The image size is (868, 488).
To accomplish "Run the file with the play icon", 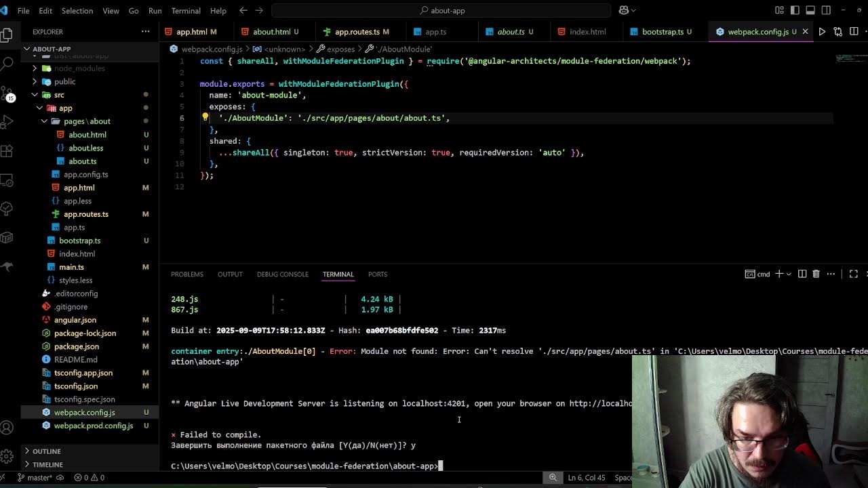I will pyautogui.click(x=822, y=32).
